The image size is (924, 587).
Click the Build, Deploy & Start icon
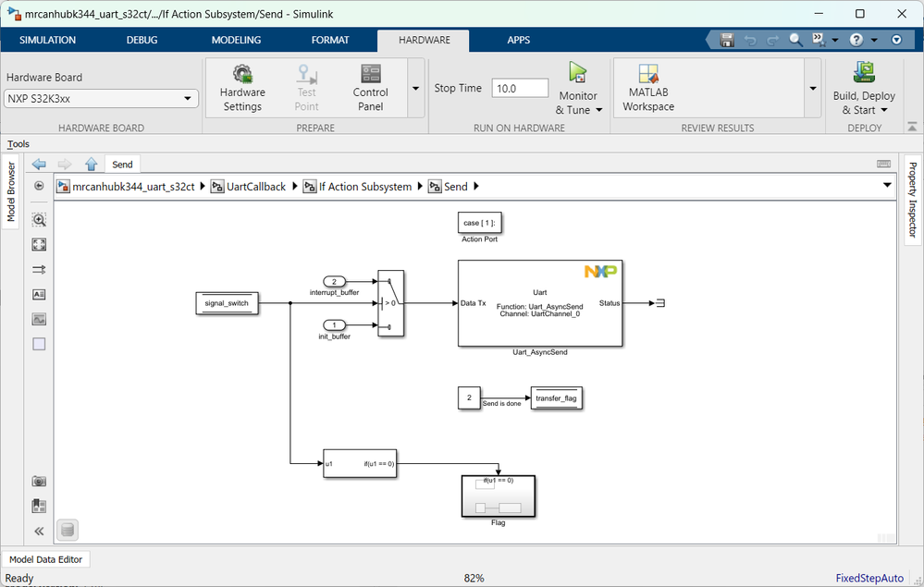pos(864,73)
